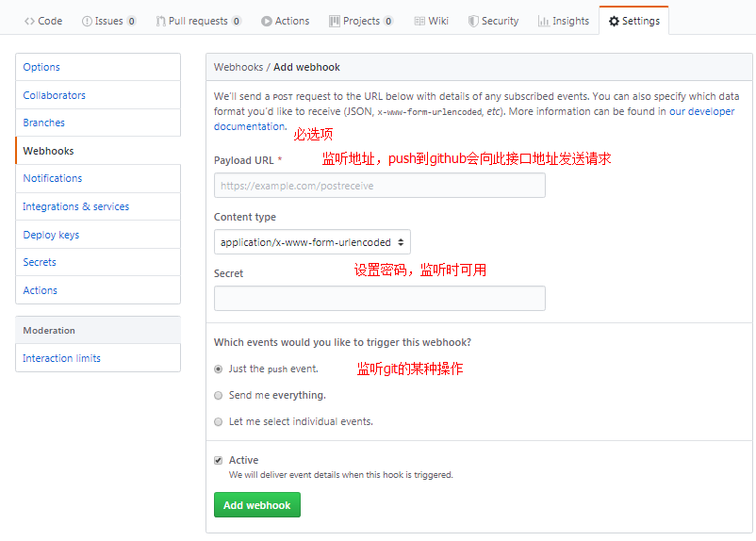The height and width of the screenshot is (541, 756).
Task: Click the Code brackets icon
Action: pos(29,22)
